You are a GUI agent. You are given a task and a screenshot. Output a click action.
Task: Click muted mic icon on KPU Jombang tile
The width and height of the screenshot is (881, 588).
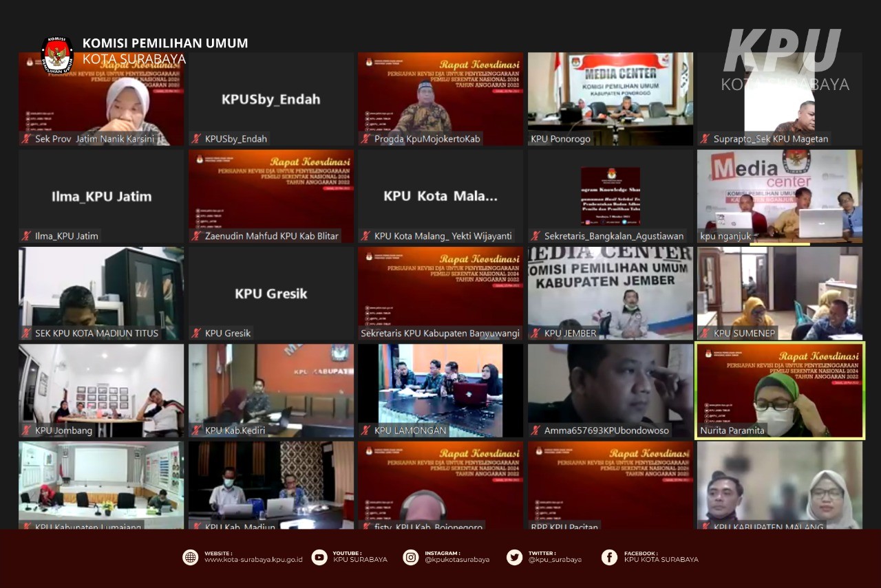click(27, 431)
